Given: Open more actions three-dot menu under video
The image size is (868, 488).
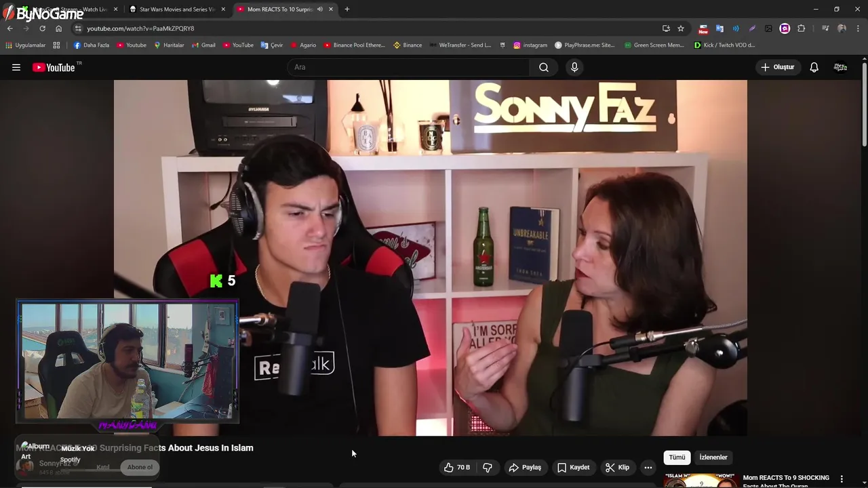Looking at the screenshot, I should (648, 467).
